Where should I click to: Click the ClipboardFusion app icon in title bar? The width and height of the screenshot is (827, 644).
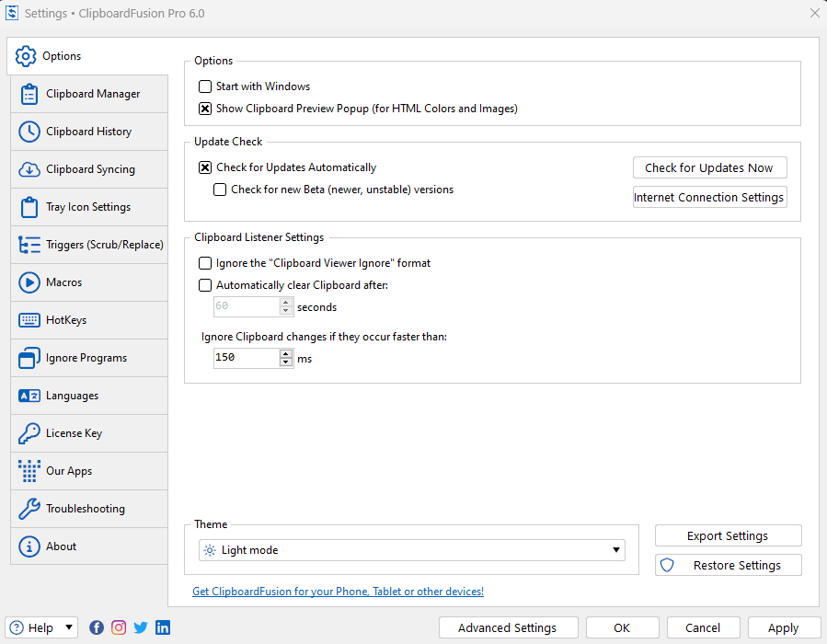[x=12, y=13]
